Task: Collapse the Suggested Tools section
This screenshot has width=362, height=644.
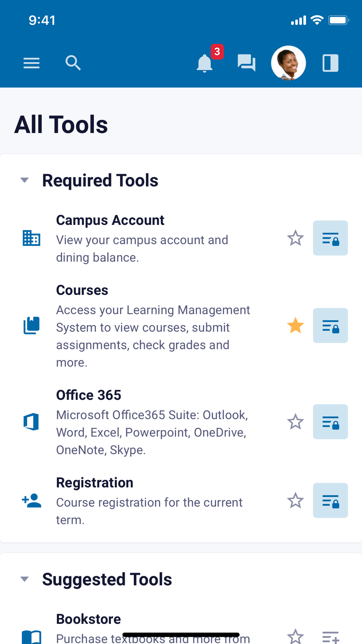Action: tap(25, 579)
